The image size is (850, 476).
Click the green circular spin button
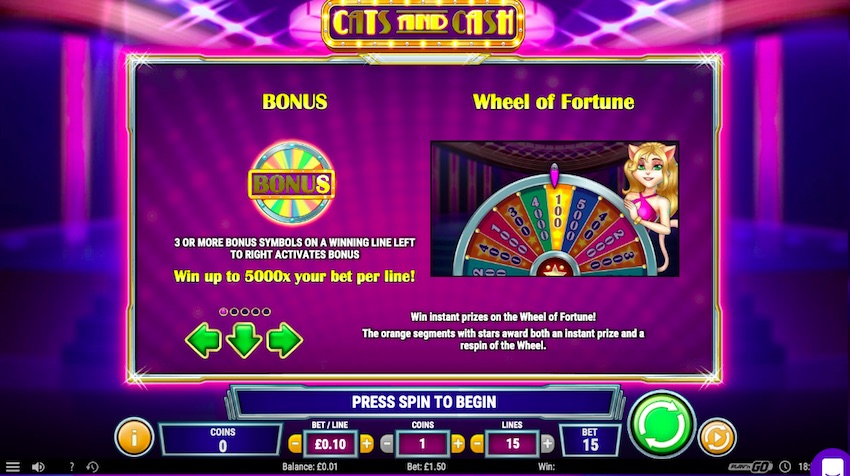pos(661,424)
